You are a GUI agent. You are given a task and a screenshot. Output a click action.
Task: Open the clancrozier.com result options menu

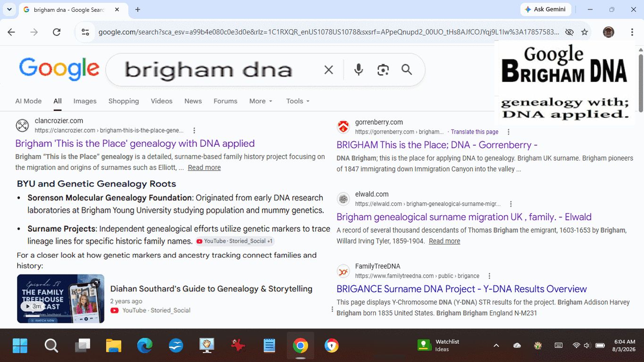(x=194, y=131)
